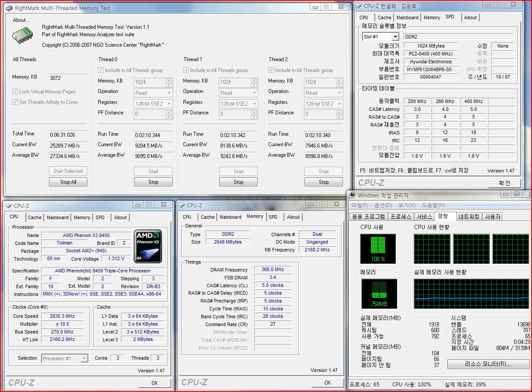Click the processor Name field AMD Phenom X3 8450

(x=86, y=235)
